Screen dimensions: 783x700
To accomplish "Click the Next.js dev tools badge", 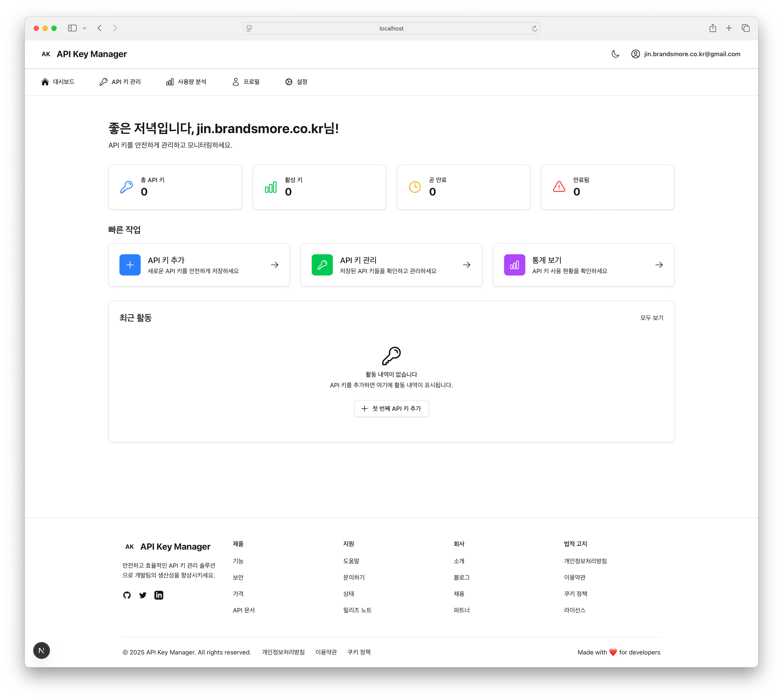I will 41,650.
